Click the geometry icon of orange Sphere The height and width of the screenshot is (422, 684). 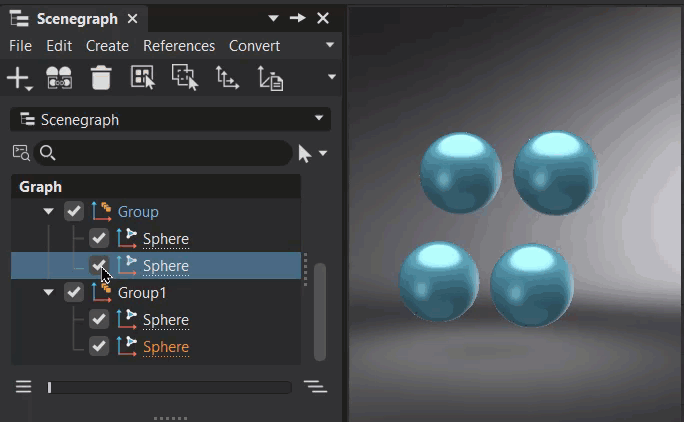tap(127, 346)
